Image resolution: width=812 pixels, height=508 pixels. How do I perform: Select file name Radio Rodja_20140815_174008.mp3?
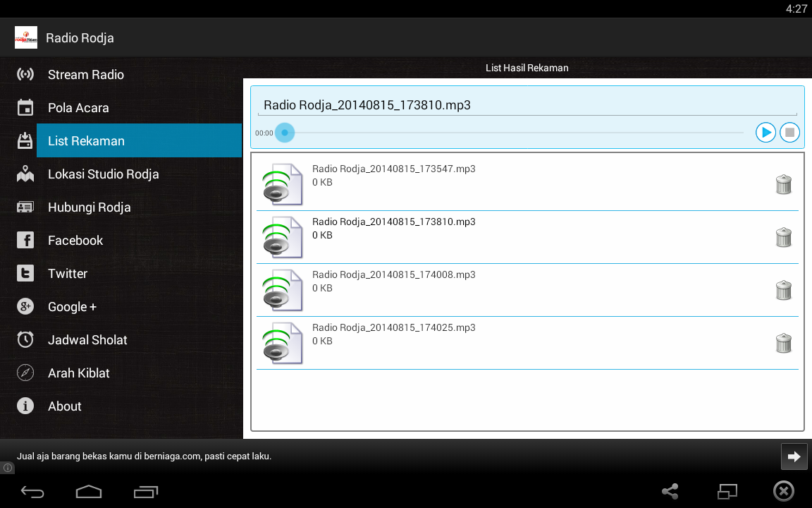[393, 274]
